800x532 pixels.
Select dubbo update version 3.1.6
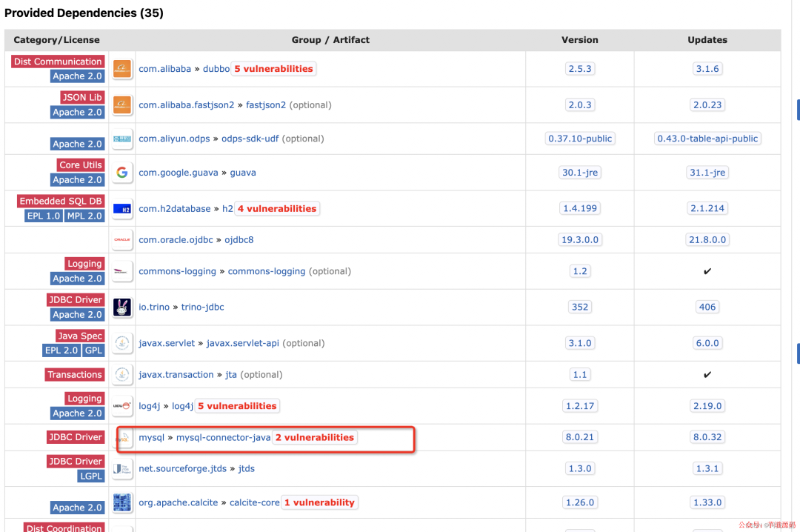pyautogui.click(x=707, y=69)
